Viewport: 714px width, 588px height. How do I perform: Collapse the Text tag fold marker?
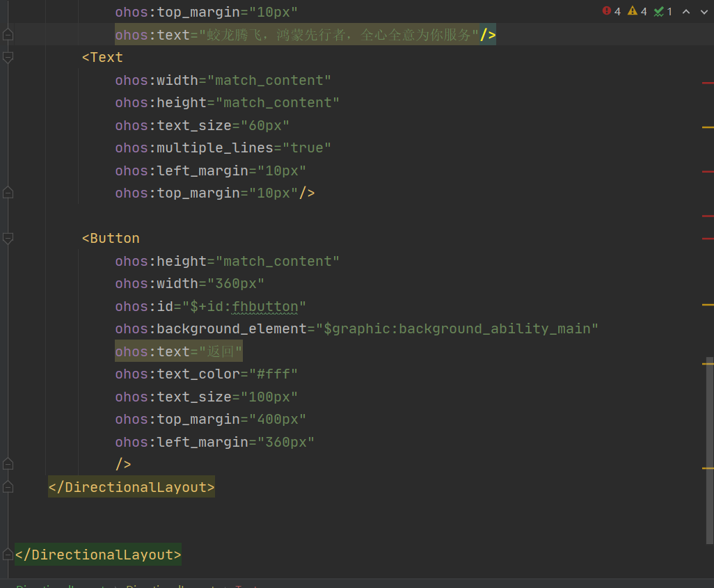8,58
